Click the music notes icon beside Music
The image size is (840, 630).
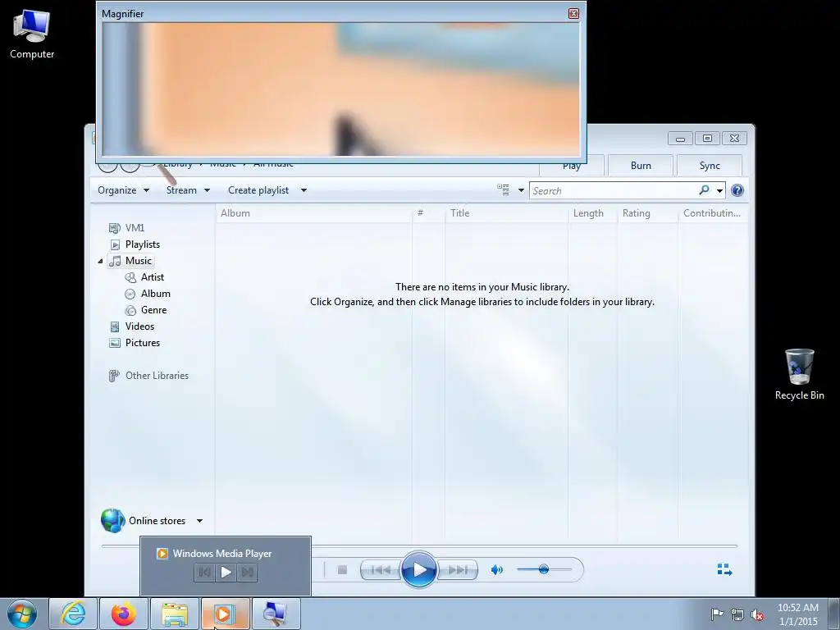tap(115, 261)
